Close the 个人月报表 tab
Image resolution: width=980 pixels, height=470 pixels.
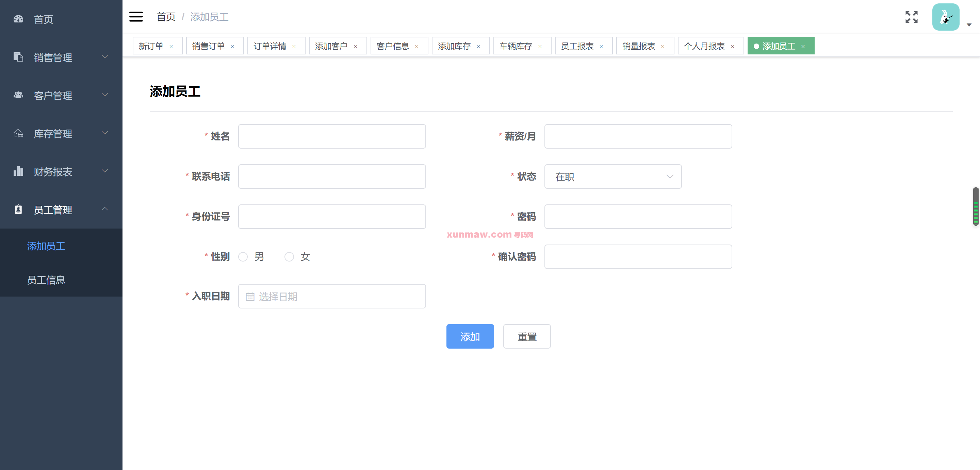coord(732,46)
